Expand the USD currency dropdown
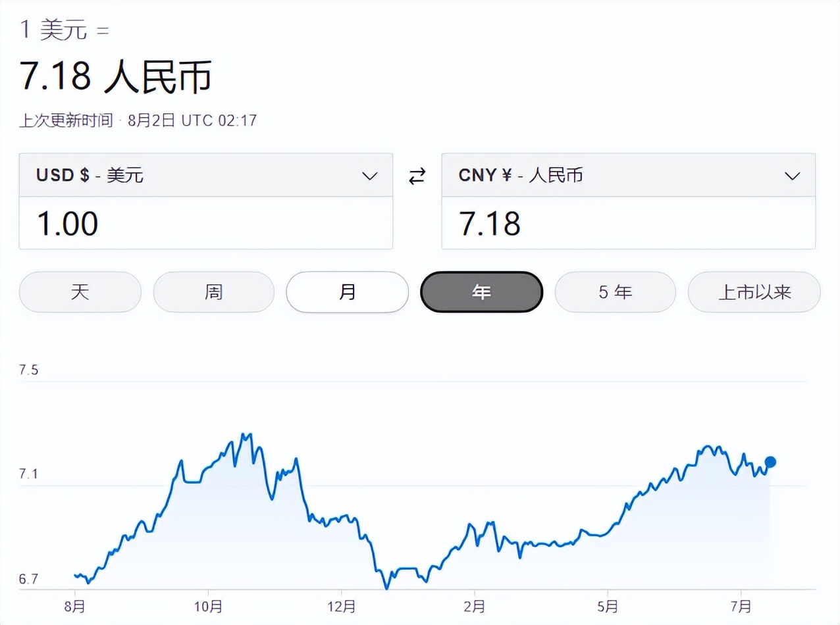The image size is (840, 625). [x=370, y=176]
